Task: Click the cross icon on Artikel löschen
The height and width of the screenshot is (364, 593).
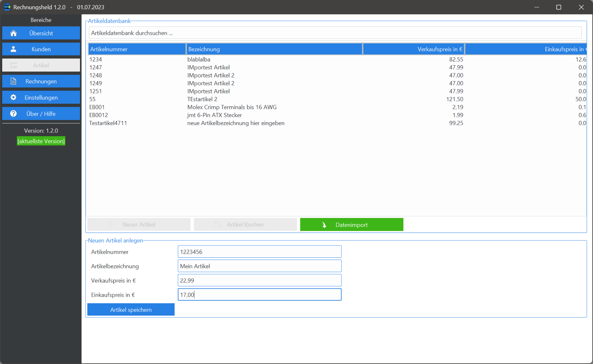Action: 218,224
